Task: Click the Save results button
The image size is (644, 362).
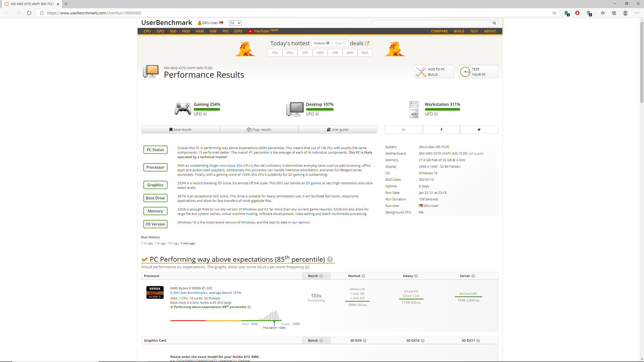Action: (x=180, y=129)
